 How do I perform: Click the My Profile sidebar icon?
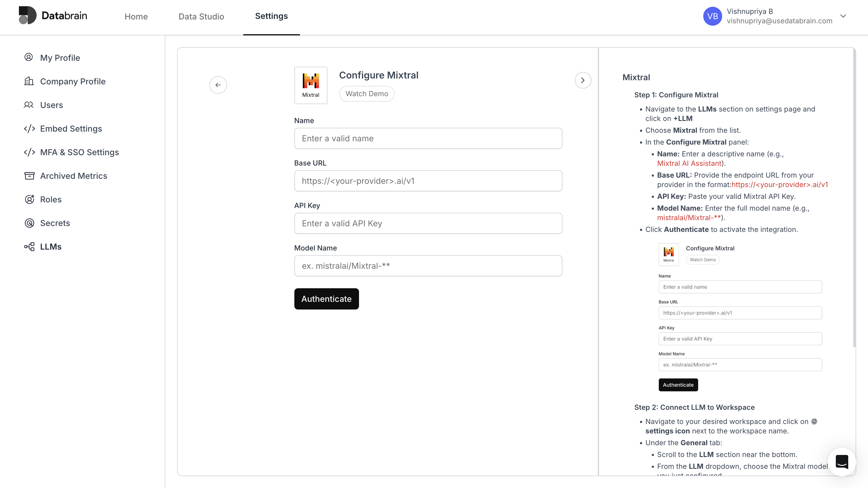click(29, 57)
